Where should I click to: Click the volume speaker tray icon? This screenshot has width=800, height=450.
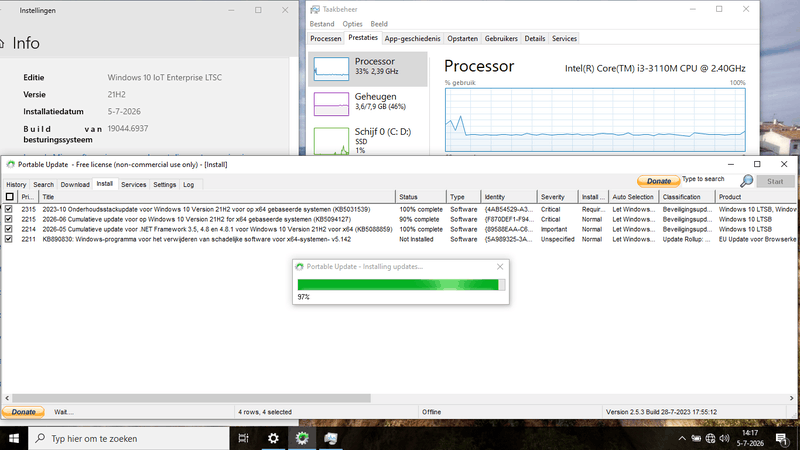(x=724, y=438)
